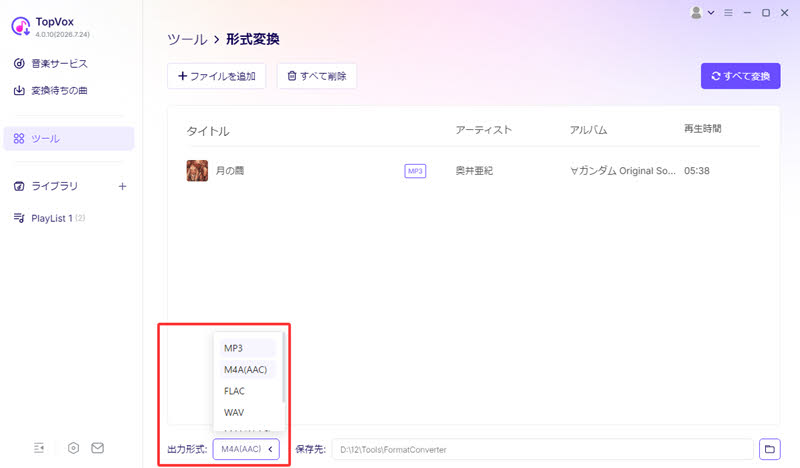Image resolution: width=800 pixels, height=468 pixels.
Task: Click the 保存先 path input field
Action: 542,450
